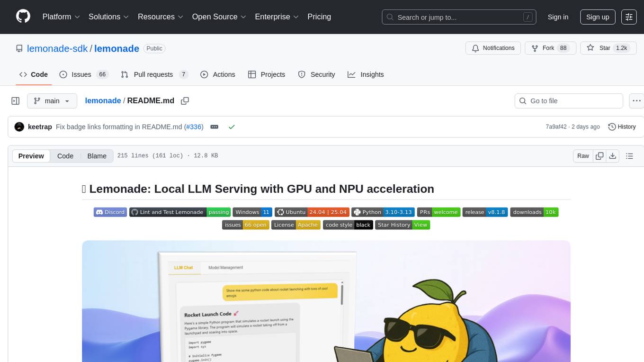Open the Notifications bell button
Viewport: 644px width, 362px height.
[493, 48]
